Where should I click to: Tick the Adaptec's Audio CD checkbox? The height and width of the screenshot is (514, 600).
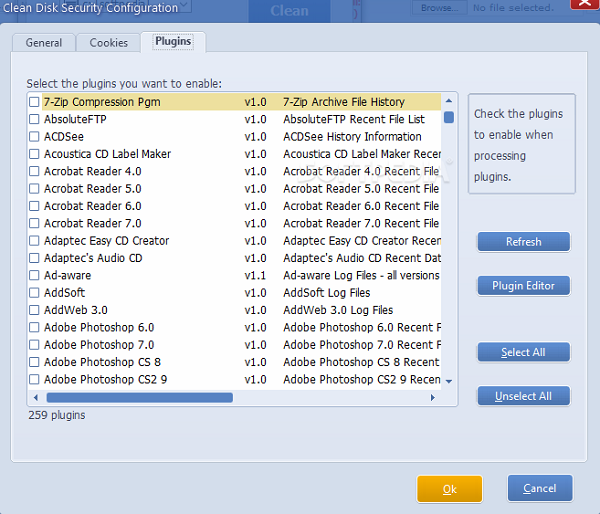pos(34,258)
